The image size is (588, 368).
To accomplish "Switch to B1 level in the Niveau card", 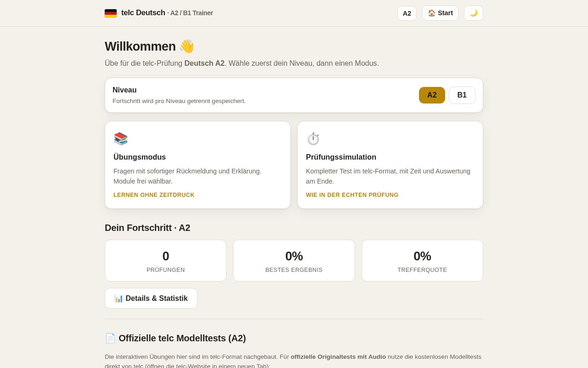I will [462, 95].
